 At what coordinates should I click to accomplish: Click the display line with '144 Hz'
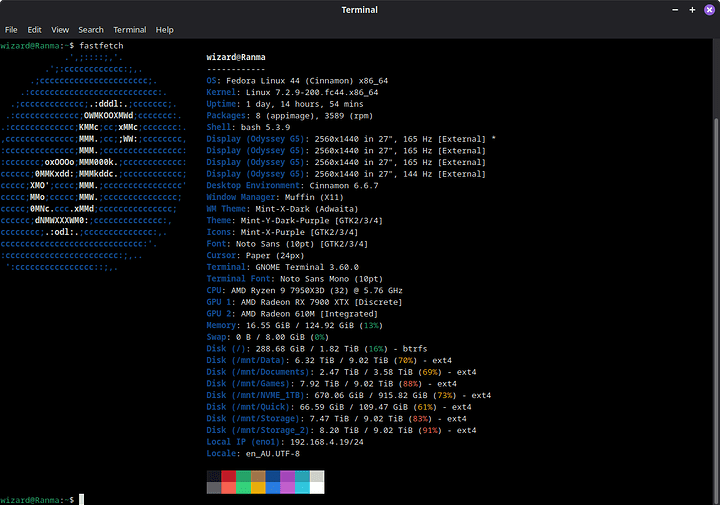346,174
